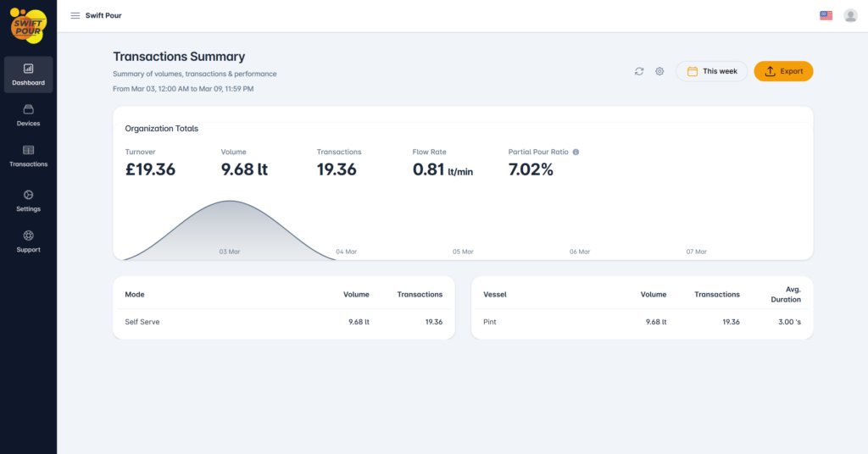Click the Swift Pour logo
This screenshot has height=454, width=868.
click(28, 23)
